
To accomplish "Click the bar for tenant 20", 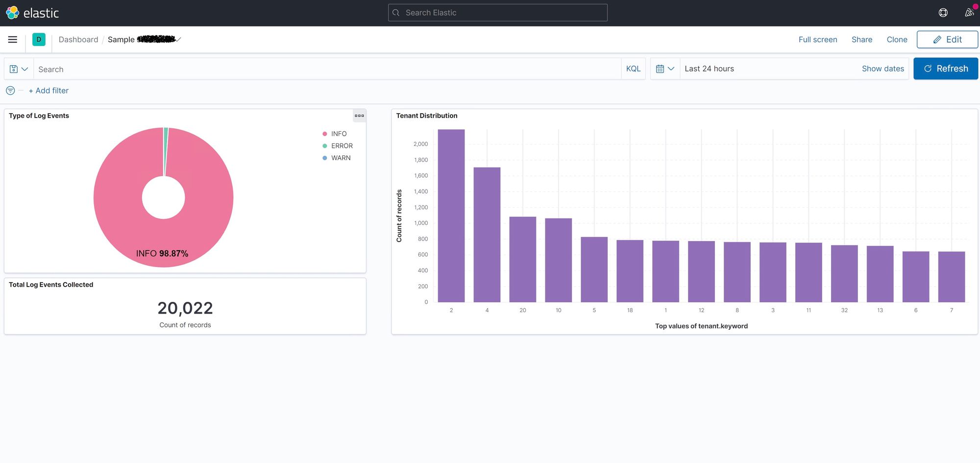I will [522, 259].
